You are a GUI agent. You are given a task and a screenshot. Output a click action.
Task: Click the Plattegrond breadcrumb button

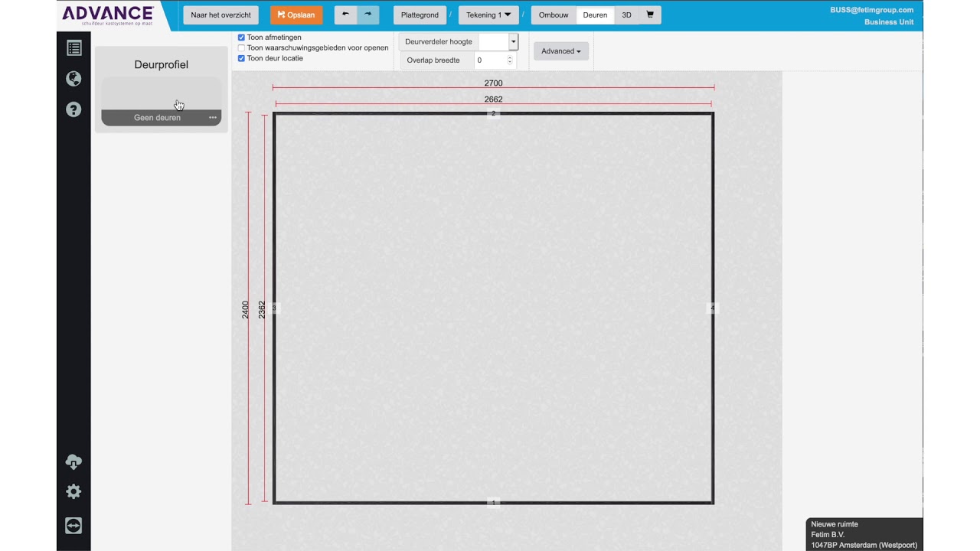pos(420,15)
